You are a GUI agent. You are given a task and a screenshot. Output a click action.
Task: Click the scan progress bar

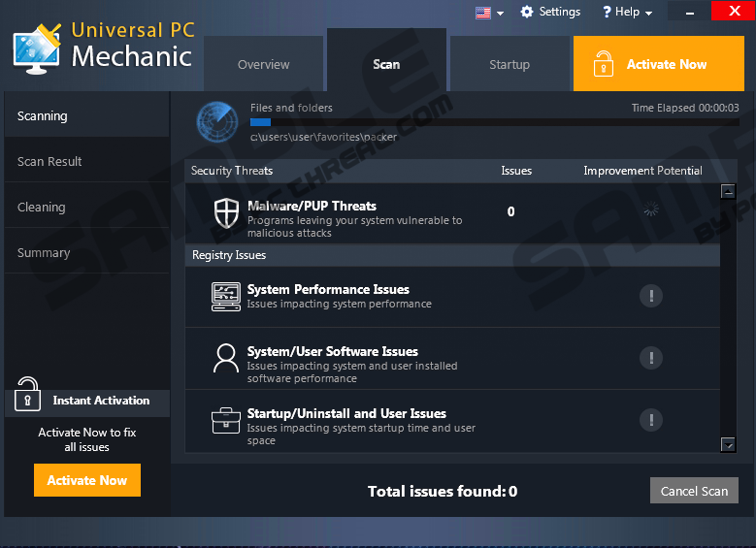pos(494,122)
